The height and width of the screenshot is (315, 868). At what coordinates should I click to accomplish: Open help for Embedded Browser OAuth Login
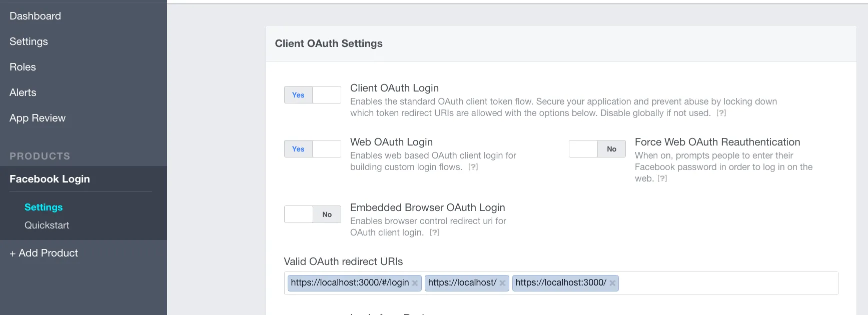(434, 232)
